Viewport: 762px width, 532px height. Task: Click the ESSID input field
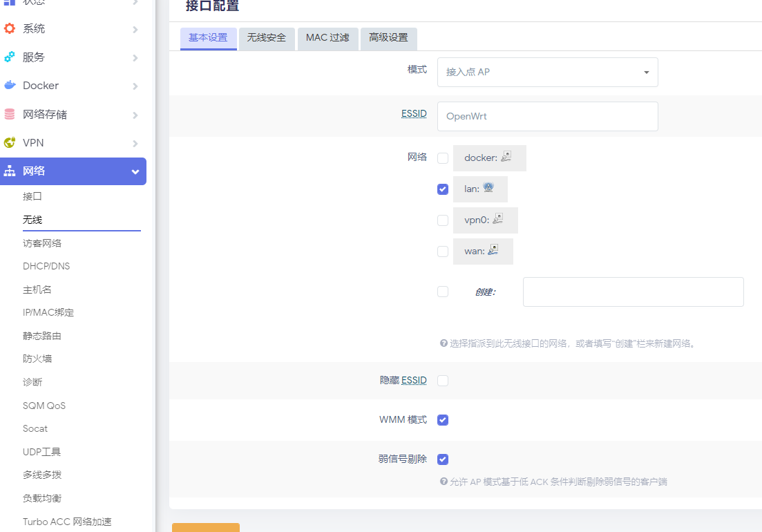tap(547, 116)
